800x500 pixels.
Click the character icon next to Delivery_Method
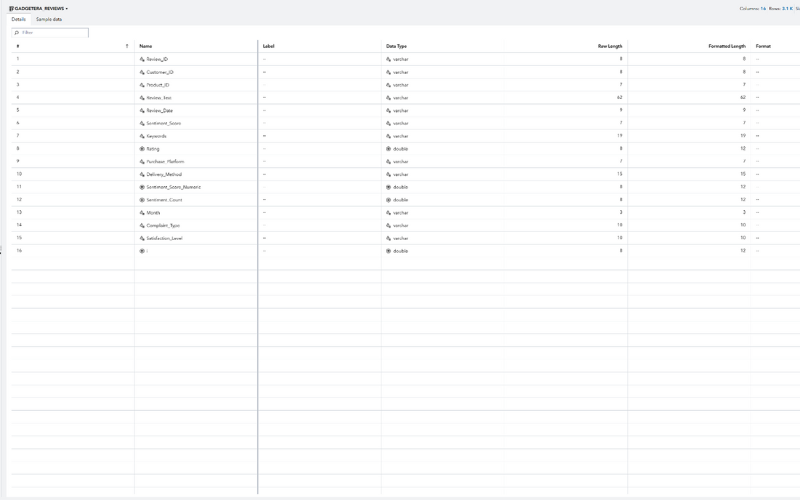coord(142,174)
